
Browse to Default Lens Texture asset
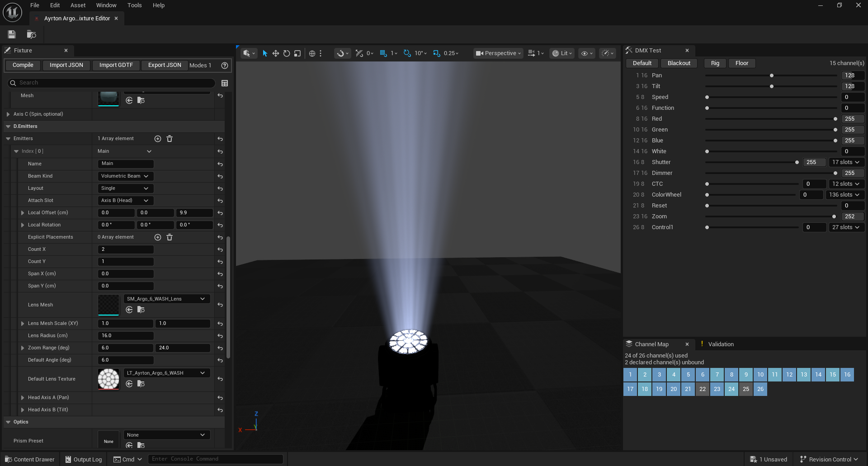point(141,384)
